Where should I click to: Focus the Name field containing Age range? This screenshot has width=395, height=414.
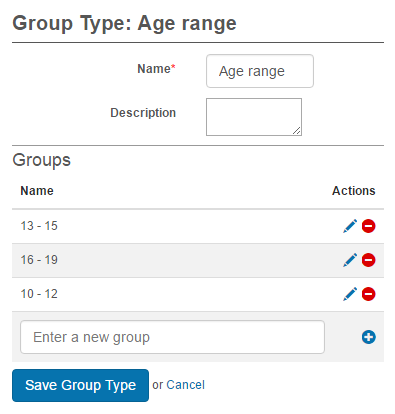click(260, 71)
